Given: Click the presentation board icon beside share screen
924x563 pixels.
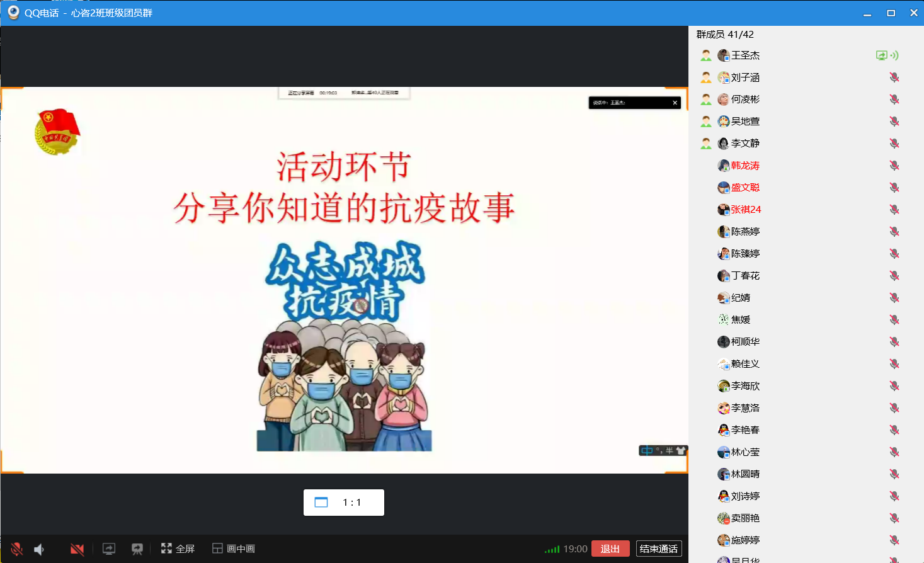Looking at the screenshot, I should [x=137, y=549].
